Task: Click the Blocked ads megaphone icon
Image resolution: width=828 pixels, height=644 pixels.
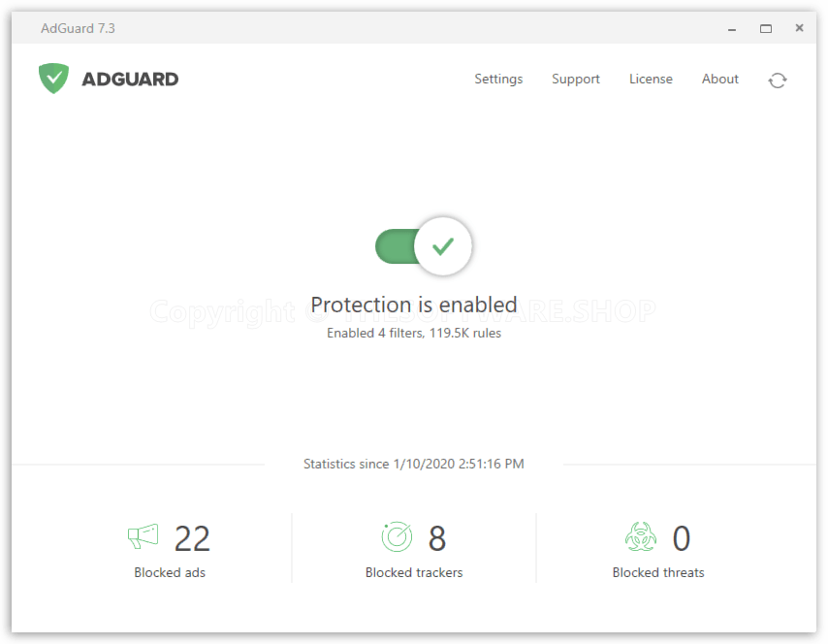Action: tap(143, 536)
